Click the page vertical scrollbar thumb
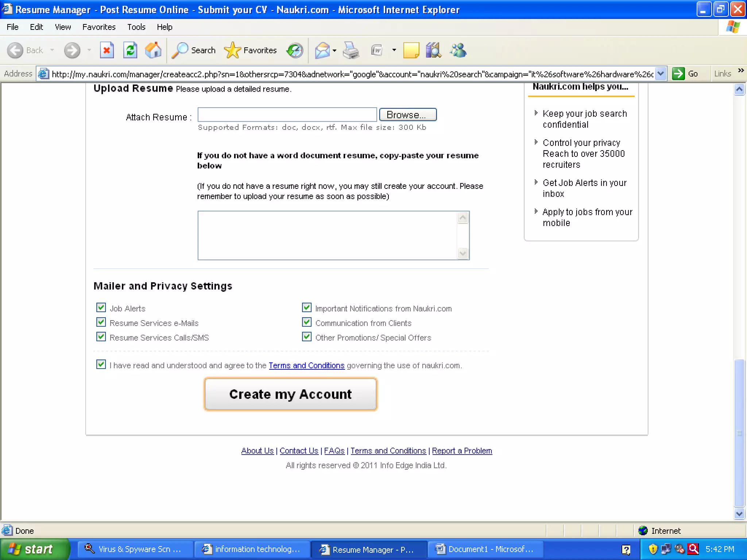The height and width of the screenshot is (560, 747). click(x=739, y=433)
